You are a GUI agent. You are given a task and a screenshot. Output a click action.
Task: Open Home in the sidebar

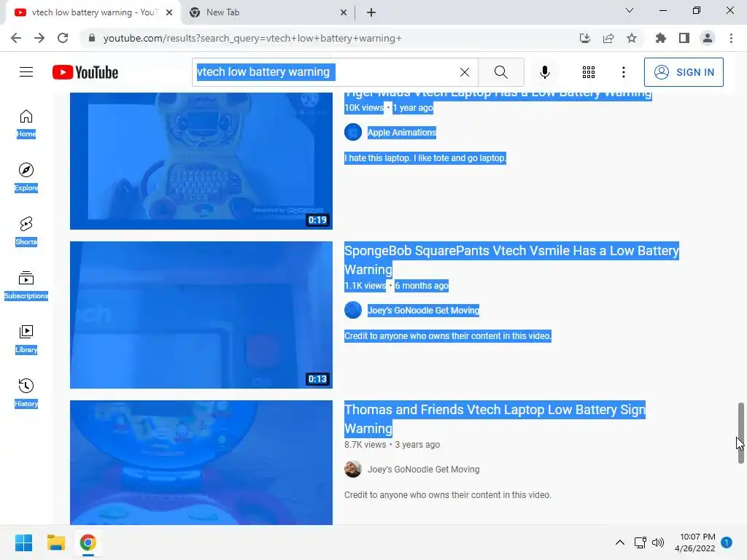pyautogui.click(x=26, y=123)
